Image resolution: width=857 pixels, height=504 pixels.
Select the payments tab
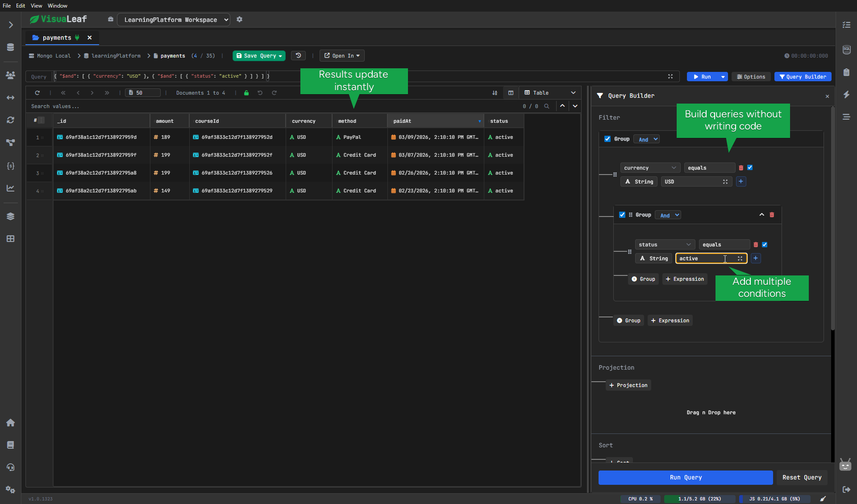56,37
